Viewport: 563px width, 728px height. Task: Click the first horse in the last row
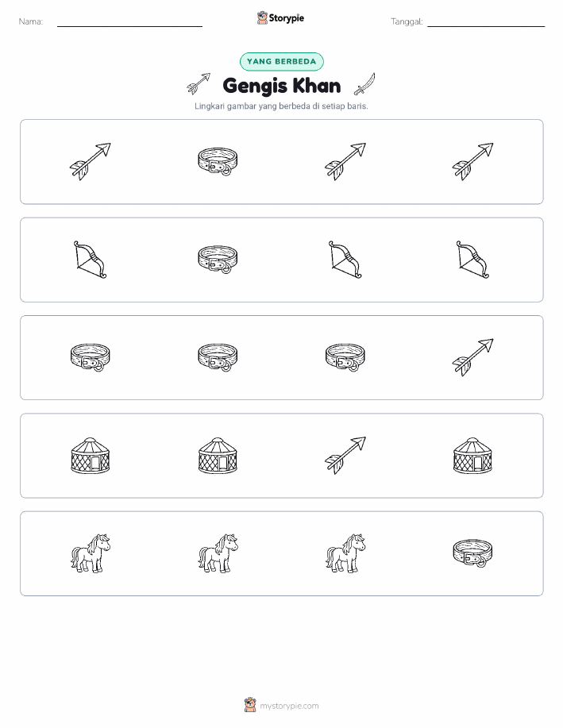coord(90,553)
